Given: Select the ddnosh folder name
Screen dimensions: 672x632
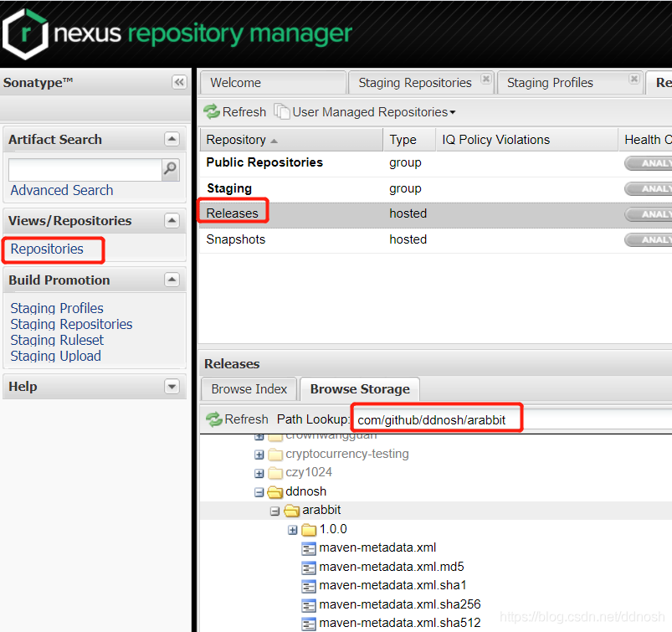Looking at the screenshot, I should point(305,491).
